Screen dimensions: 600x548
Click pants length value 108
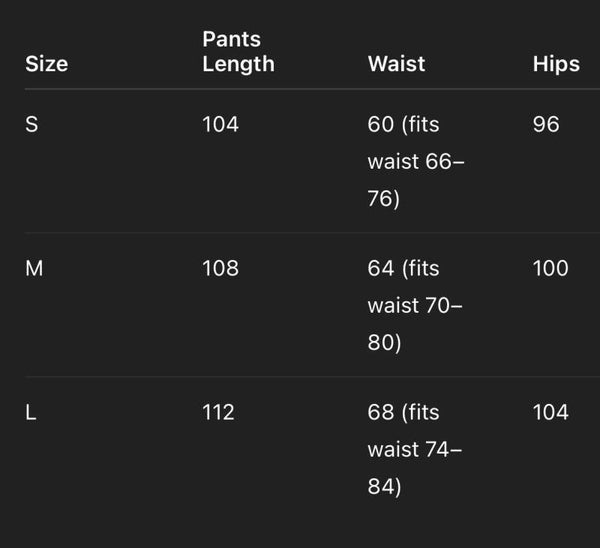coord(220,269)
